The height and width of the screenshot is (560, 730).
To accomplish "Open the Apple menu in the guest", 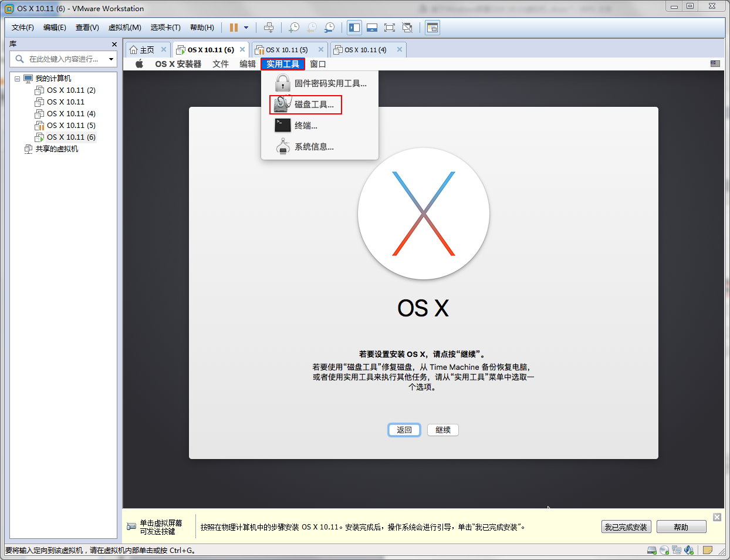I will click(140, 64).
